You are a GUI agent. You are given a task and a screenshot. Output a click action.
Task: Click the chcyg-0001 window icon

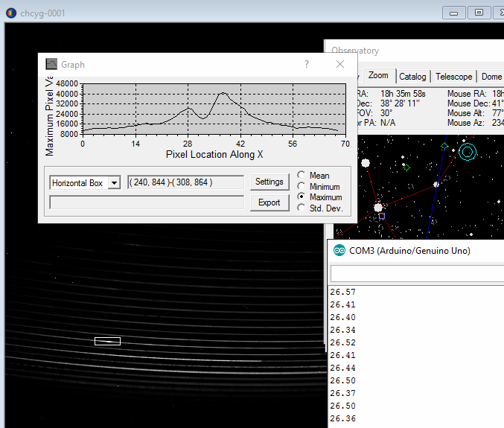[11, 13]
